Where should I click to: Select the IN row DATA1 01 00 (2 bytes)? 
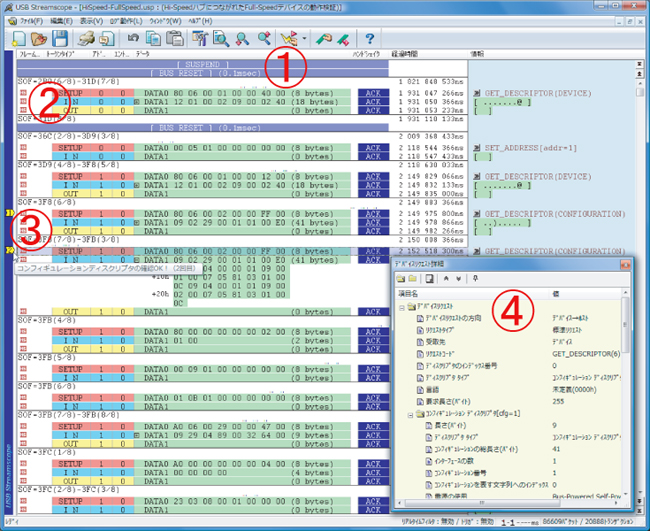tap(203, 341)
